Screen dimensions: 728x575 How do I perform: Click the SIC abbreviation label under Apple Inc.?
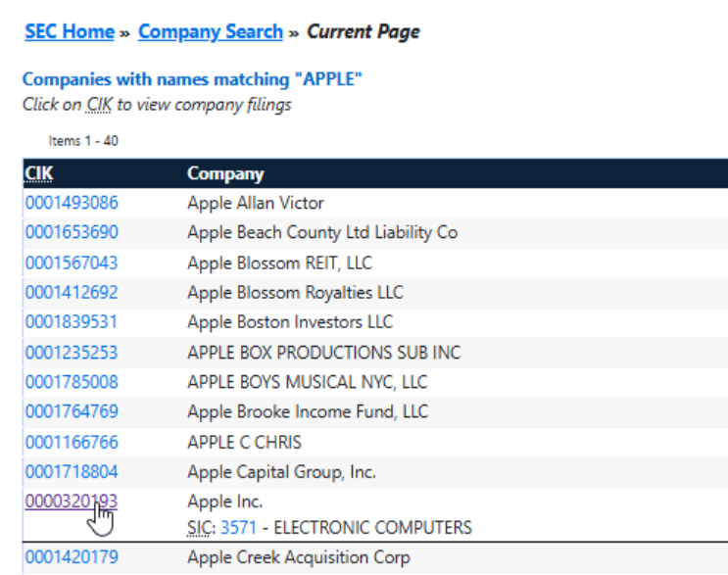199,528
